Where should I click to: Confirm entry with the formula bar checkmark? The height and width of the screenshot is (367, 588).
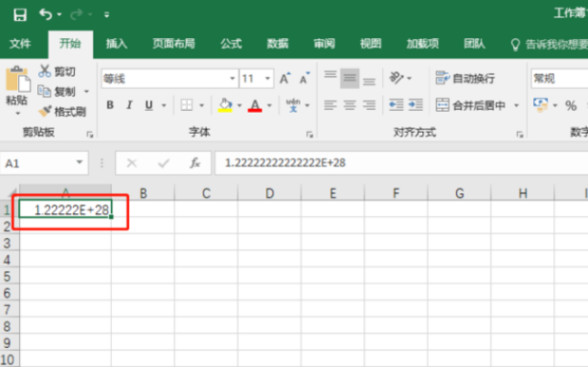[x=163, y=163]
